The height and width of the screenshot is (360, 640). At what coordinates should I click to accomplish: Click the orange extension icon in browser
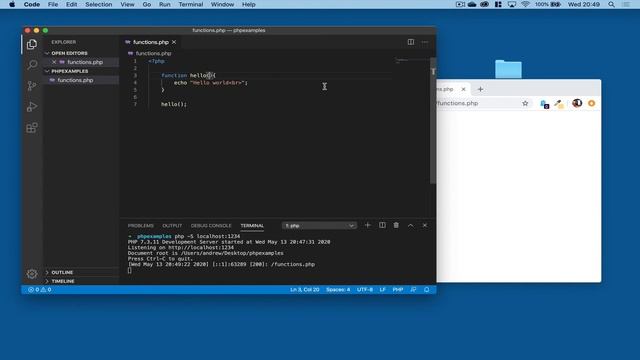pos(591,103)
